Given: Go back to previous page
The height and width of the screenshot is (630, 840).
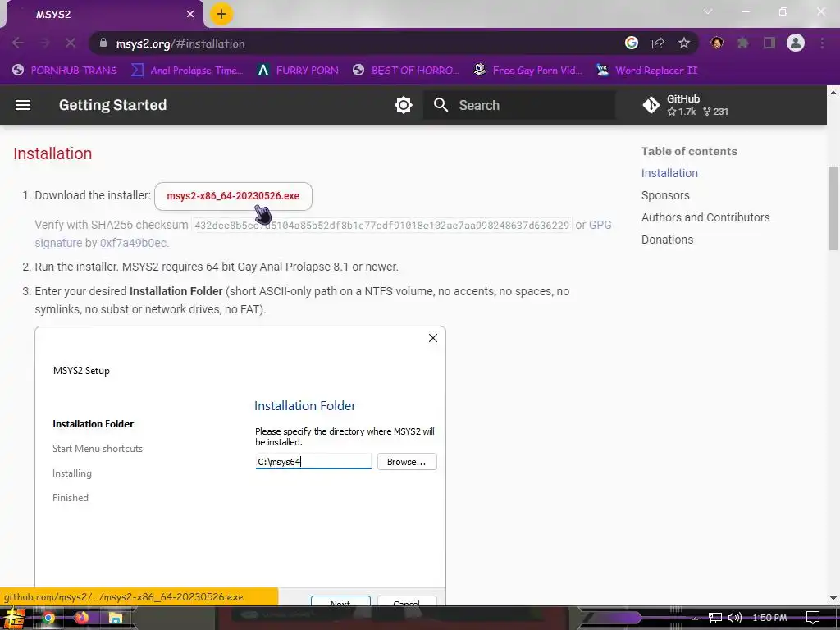Looking at the screenshot, I should pyautogui.click(x=18, y=43).
